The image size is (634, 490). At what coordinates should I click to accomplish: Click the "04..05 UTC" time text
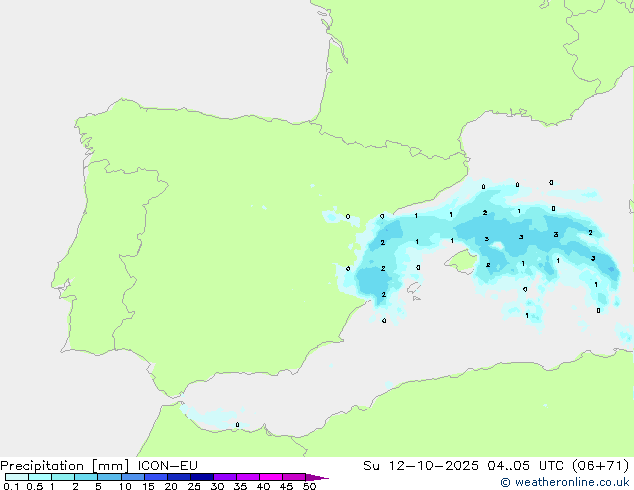click(x=525, y=465)
